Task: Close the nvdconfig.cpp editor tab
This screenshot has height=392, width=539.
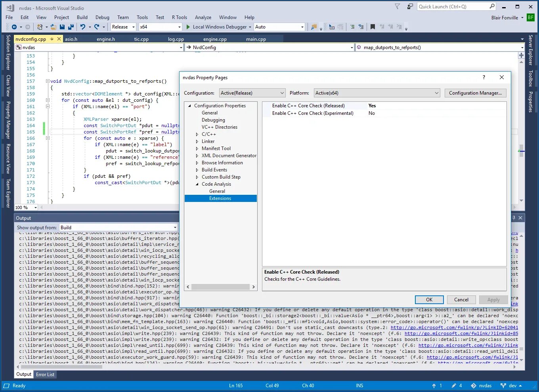Action: click(x=59, y=39)
